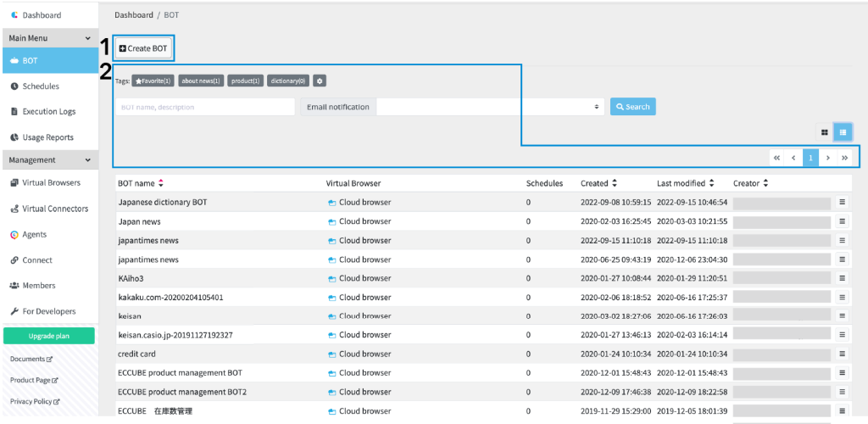Open tag settings gear icon
The height and width of the screenshot is (424, 868).
[320, 81]
